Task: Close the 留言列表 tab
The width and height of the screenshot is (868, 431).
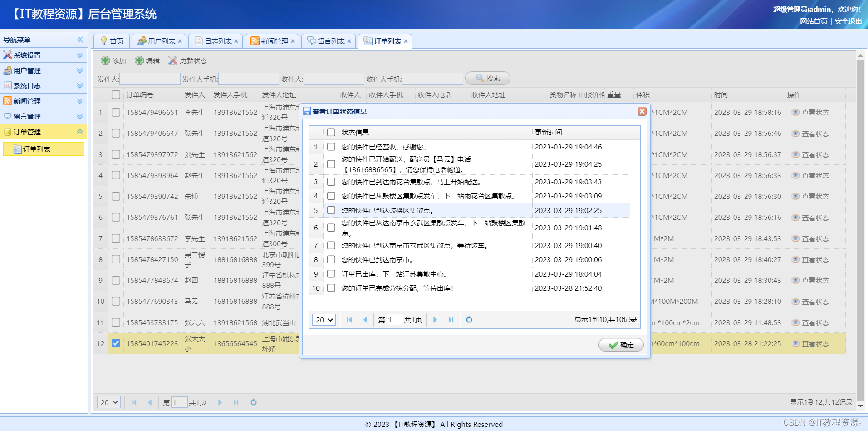Action: click(349, 41)
